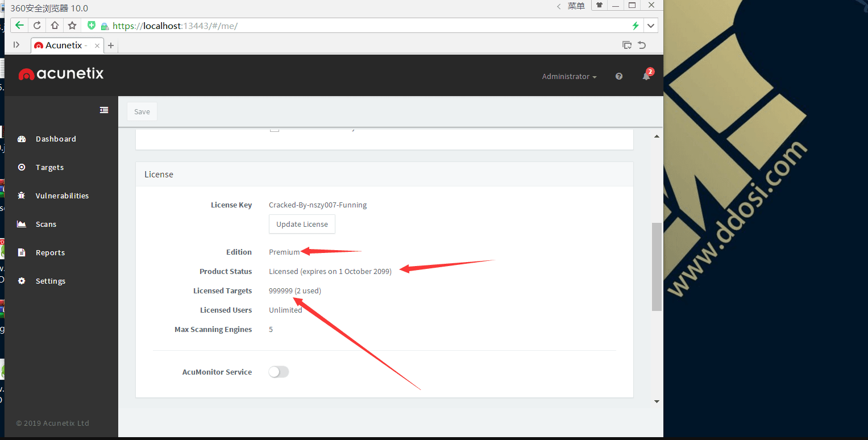868x440 pixels.
Task: Click the URL address field
Action: 364,26
